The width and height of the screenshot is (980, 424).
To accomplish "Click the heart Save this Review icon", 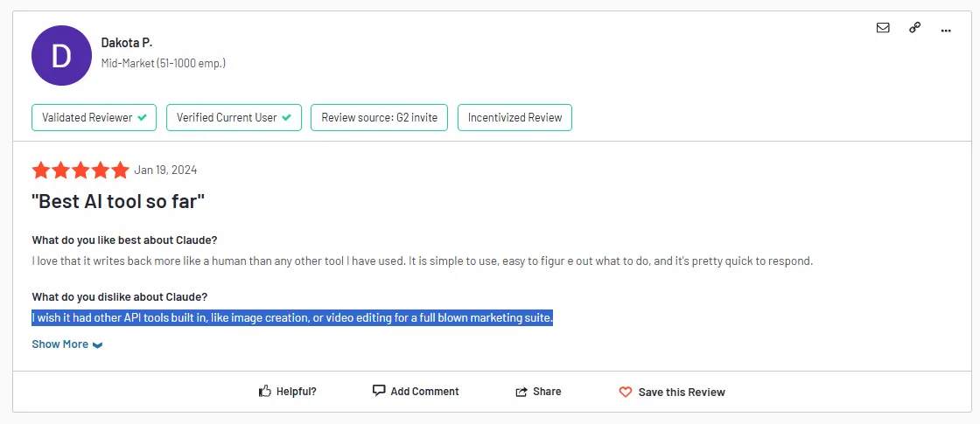I will [x=625, y=393].
